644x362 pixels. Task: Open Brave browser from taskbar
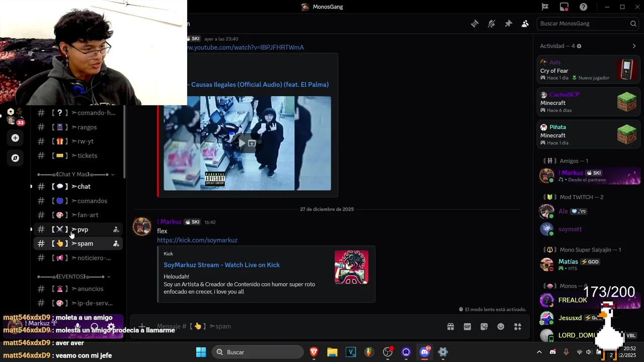314,352
